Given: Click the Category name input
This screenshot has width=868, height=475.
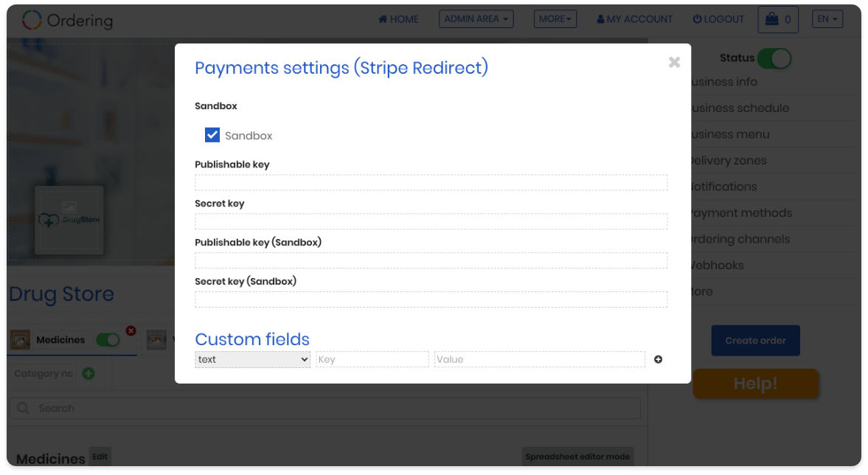Looking at the screenshot, I should click(44, 374).
